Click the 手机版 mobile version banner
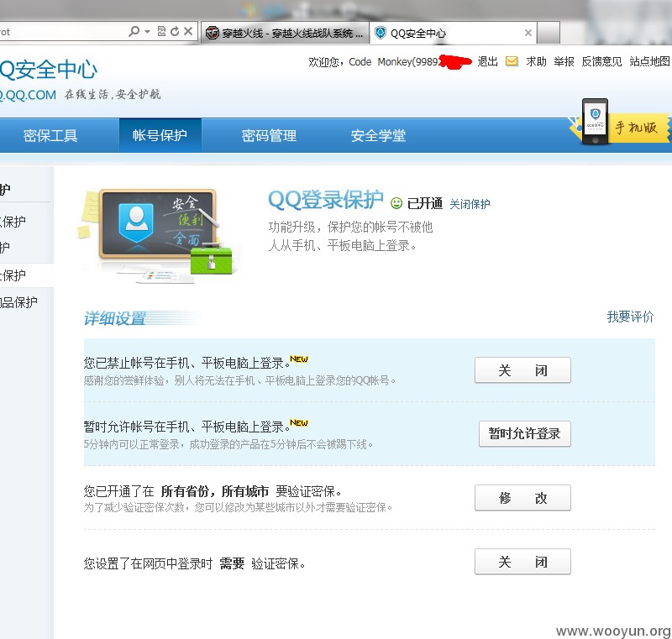Viewport: 672px width, 639px height. tap(620, 123)
